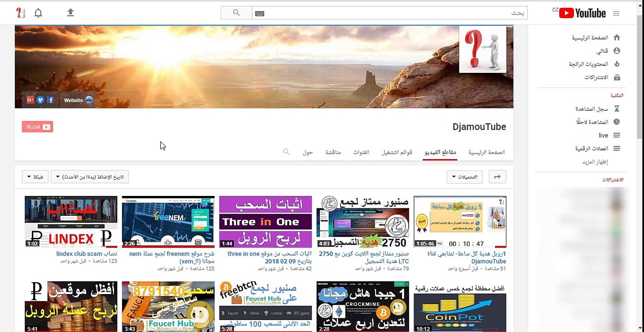Switch to the الصفحة الرئيسية channel tab
This screenshot has height=332, width=644.
487,152
